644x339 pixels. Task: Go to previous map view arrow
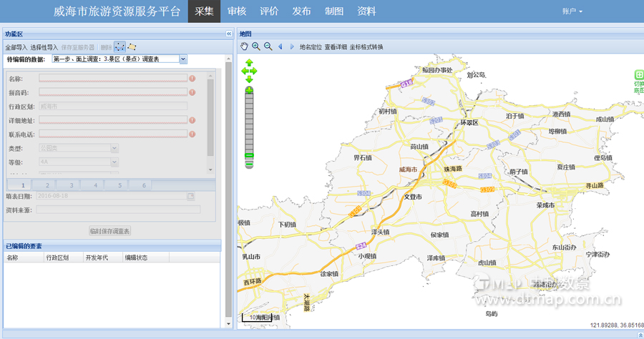[280, 46]
